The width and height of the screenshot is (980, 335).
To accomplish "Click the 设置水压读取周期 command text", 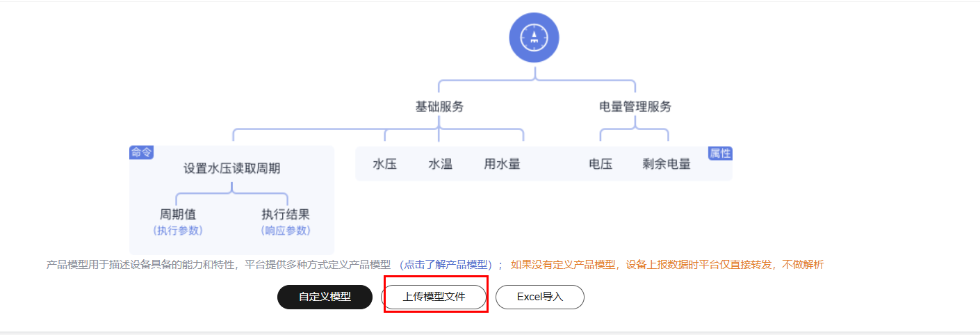I will 232,169.
